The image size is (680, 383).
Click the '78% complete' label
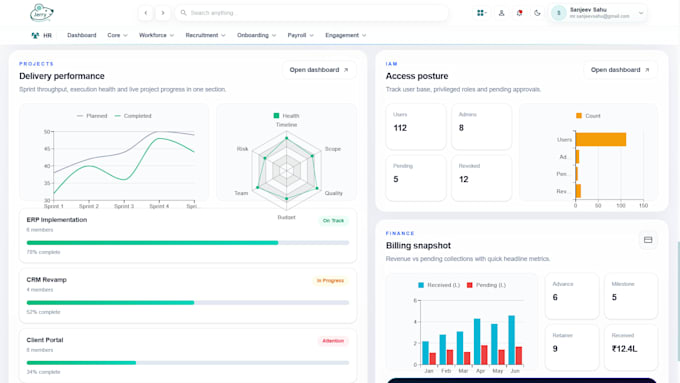(43, 252)
